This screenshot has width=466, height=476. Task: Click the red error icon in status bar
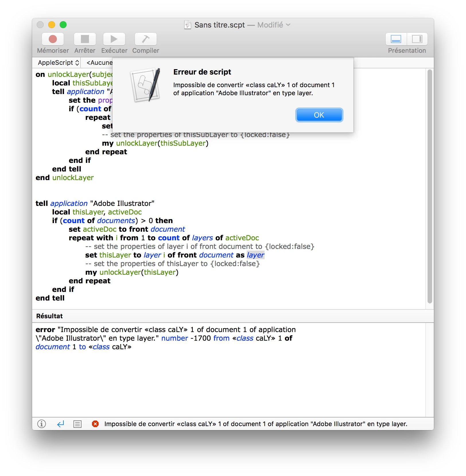95,424
